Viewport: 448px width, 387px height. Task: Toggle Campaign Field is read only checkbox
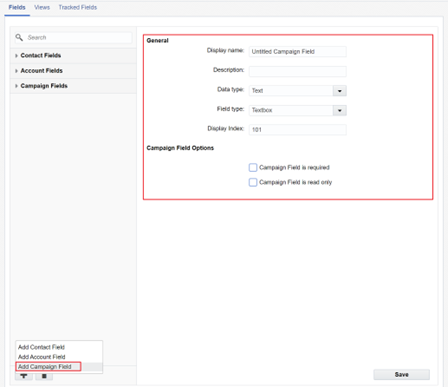pyautogui.click(x=253, y=182)
